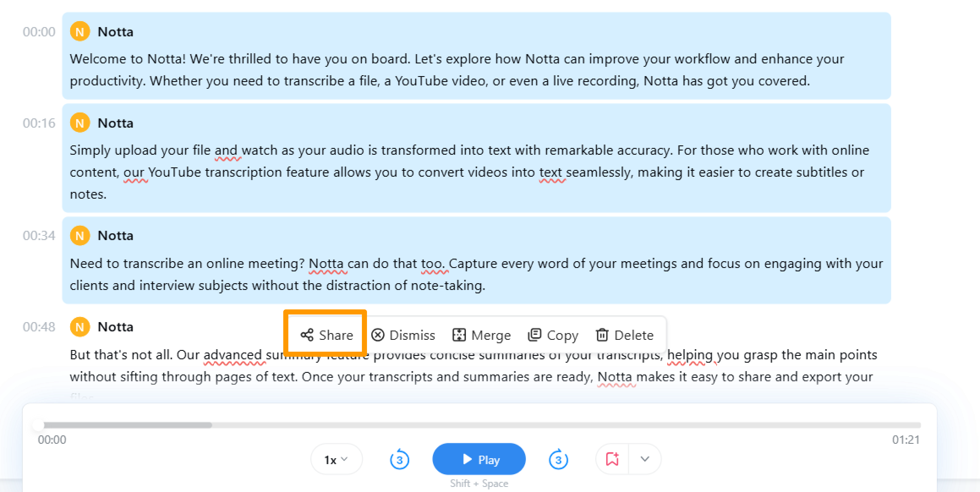980x492 pixels.
Task: Click the 00:00 segment timestamp
Action: click(x=39, y=32)
